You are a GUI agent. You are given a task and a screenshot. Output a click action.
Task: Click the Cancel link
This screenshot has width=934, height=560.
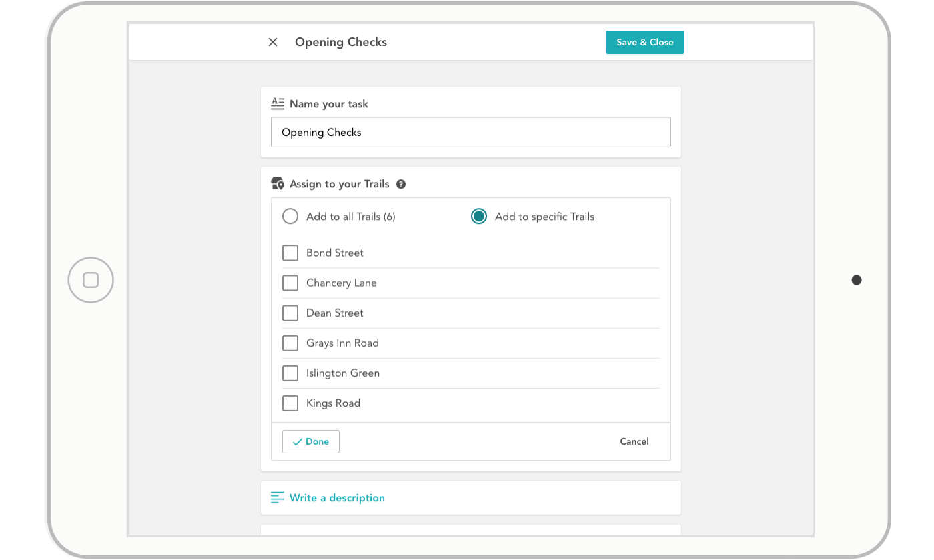pyautogui.click(x=634, y=441)
